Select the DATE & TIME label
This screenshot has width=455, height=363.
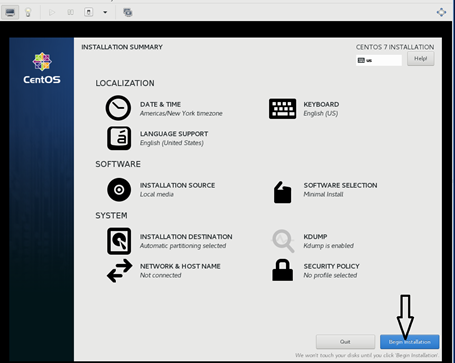[x=160, y=104]
